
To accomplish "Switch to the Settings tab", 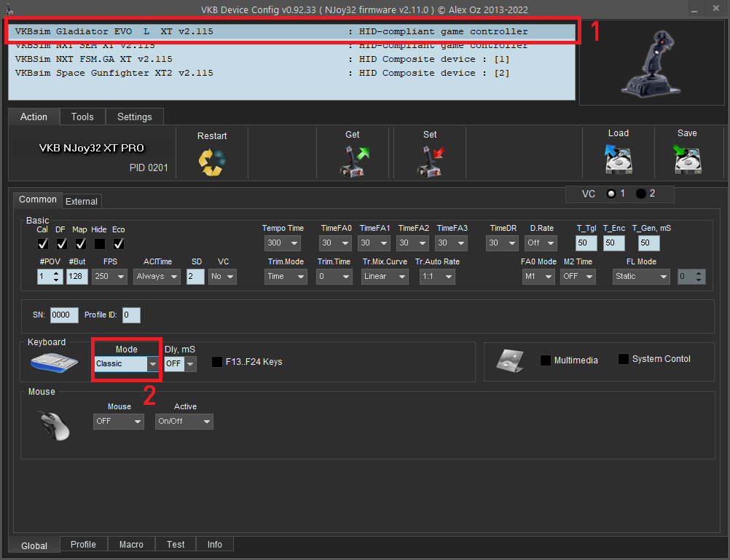I will coord(135,117).
